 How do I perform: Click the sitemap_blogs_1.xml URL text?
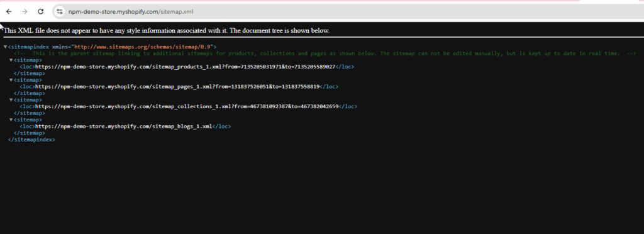coord(124,126)
